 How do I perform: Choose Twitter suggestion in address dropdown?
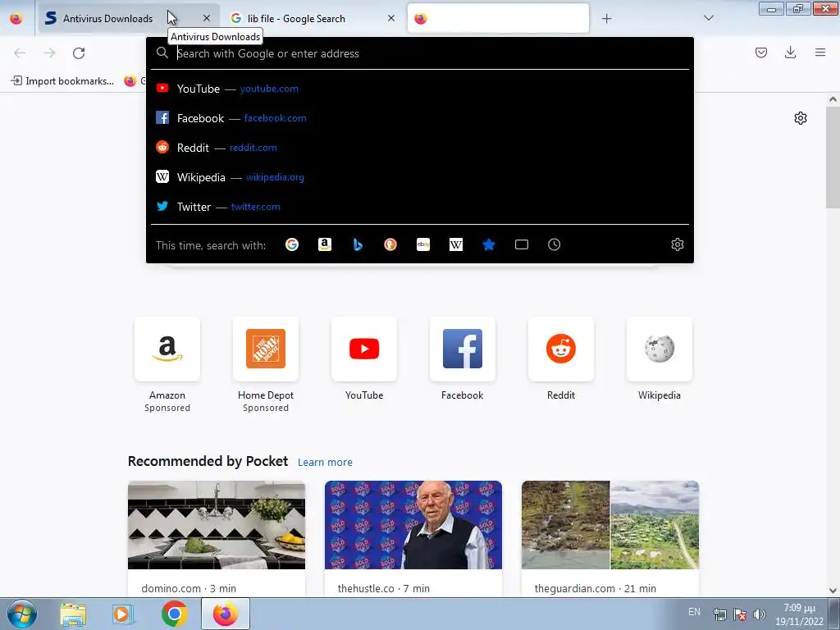(420, 207)
